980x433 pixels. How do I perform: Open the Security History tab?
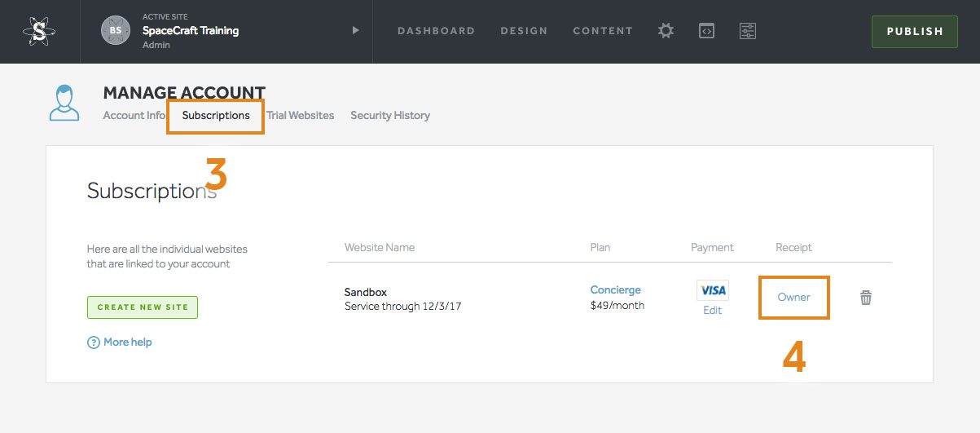click(x=390, y=115)
